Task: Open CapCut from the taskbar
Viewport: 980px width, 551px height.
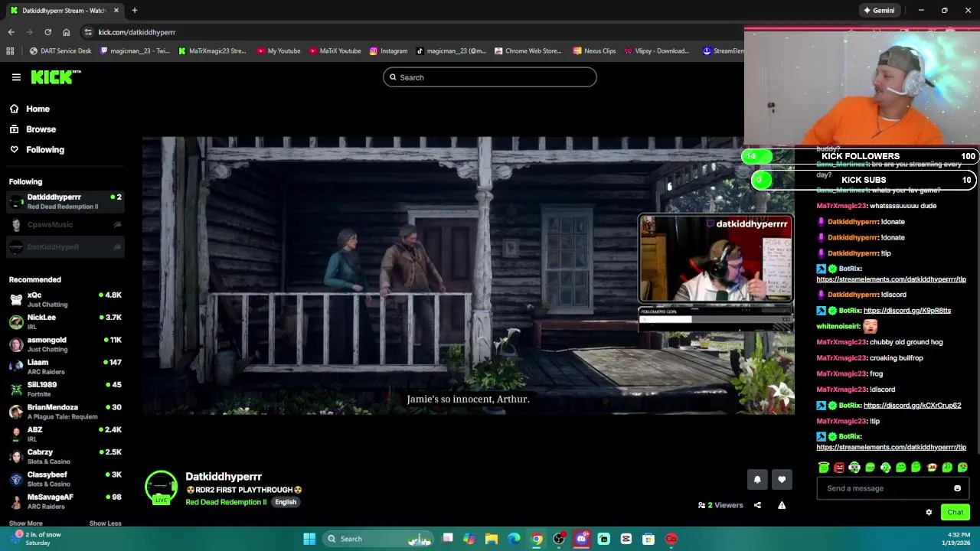Action: tap(626, 539)
